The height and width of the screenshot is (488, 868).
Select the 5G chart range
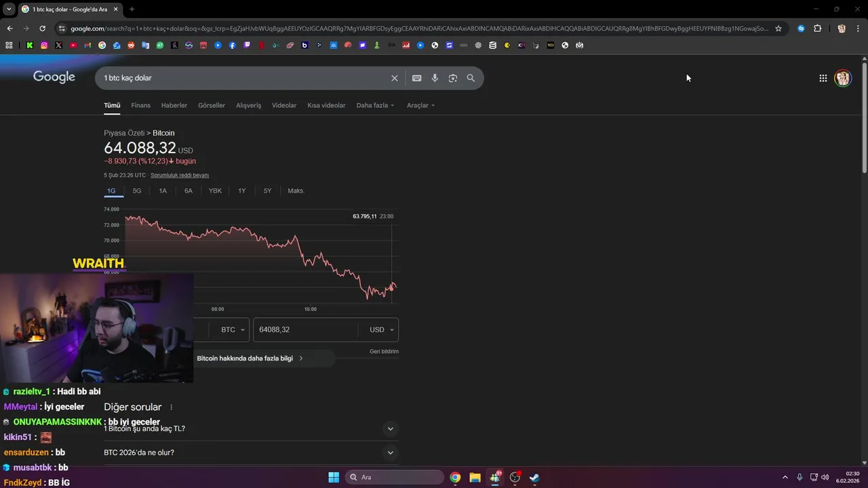pos(137,191)
